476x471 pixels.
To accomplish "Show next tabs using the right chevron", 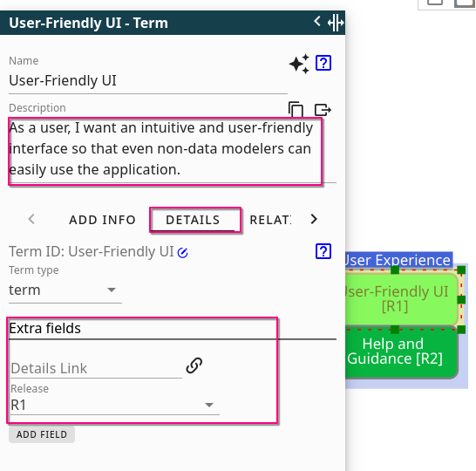I will [x=314, y=219].
